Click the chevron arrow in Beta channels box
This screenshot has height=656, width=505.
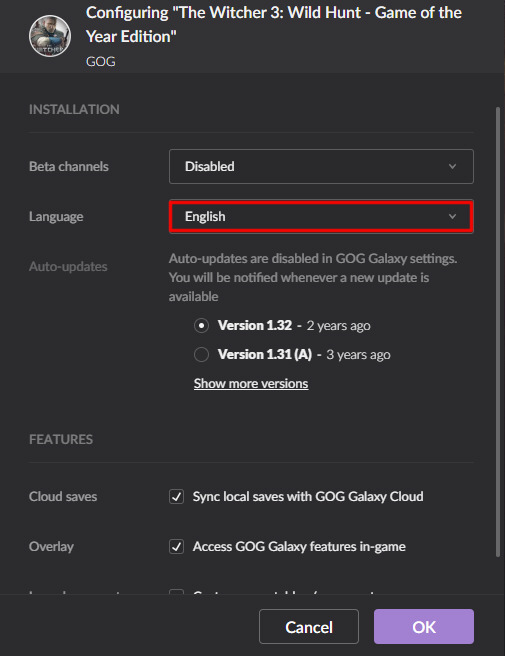coord(452,167)
